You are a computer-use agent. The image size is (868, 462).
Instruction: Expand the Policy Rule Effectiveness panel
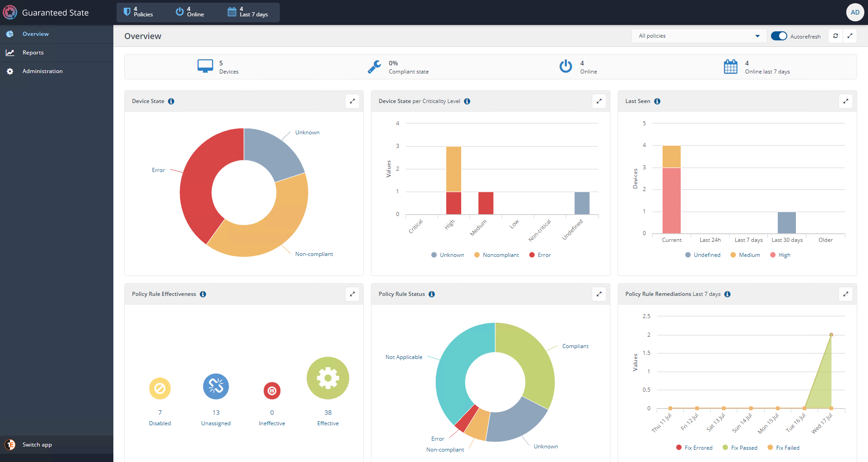point(352,294)
